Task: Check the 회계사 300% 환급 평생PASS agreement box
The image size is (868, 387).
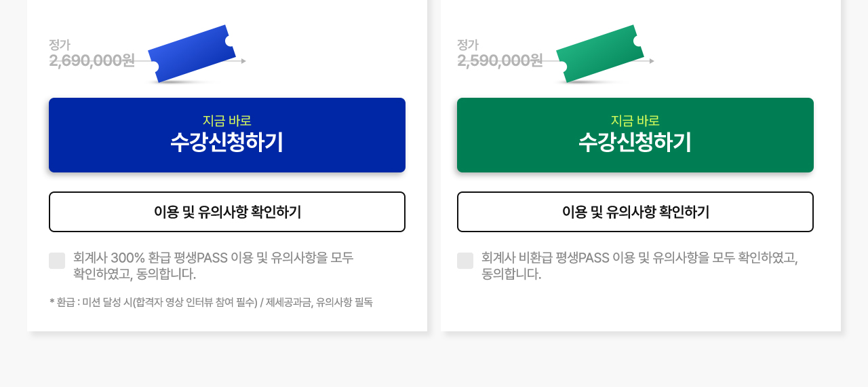Action: [57, 261]
